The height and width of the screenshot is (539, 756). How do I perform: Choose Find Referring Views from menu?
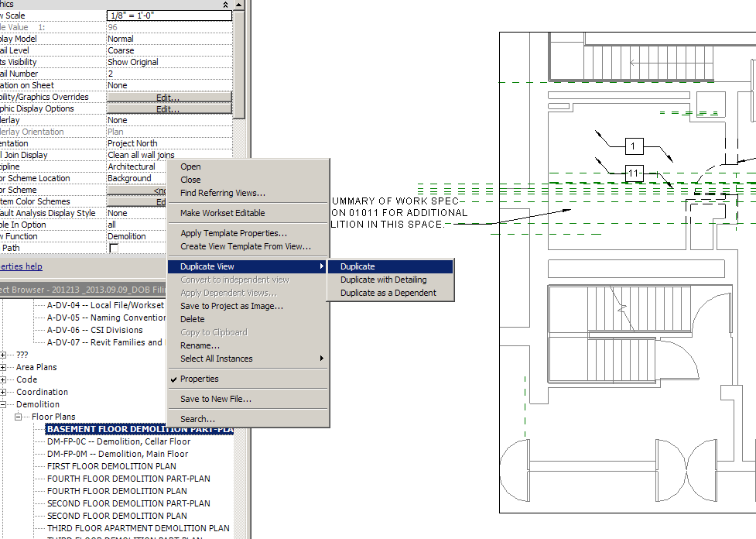(222, 193)
